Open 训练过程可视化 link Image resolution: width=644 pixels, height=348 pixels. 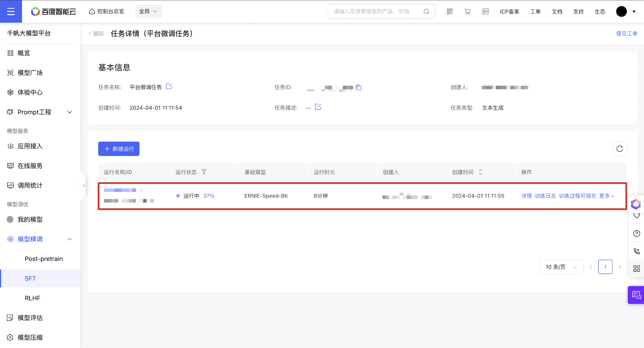577,196
